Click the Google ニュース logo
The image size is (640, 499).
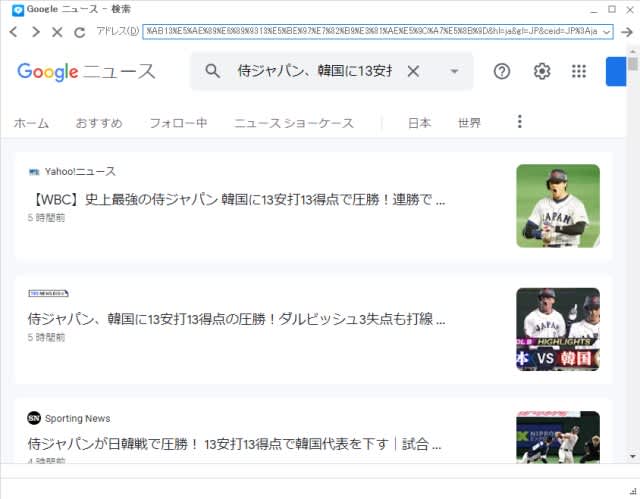[86, 72]
